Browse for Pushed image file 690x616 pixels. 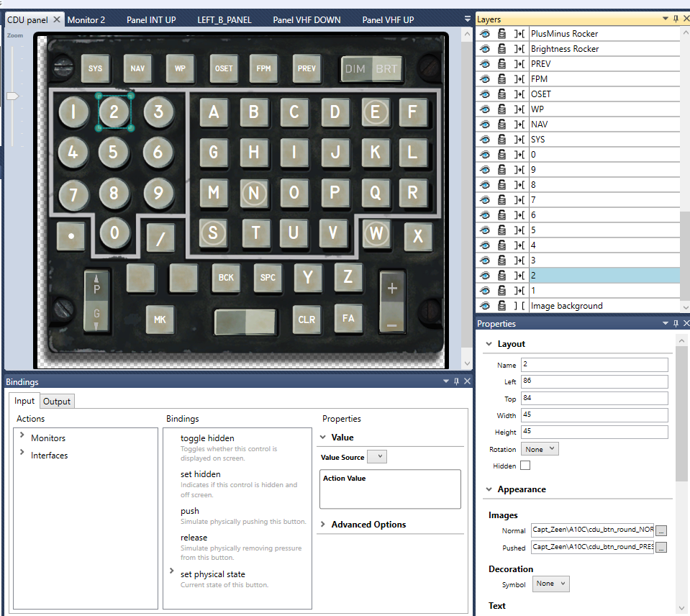tap(661, 548)
